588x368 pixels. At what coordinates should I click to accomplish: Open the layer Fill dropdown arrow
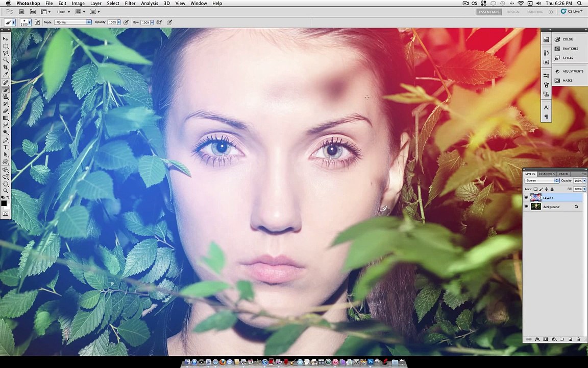(x=584, y=189)
